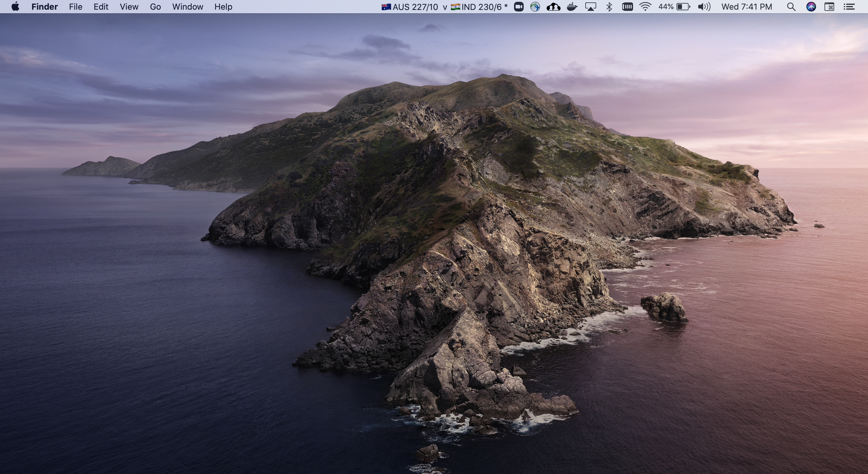This screenshot has width=868, height=474.
Task: Open the Go menu
Action: (155, 7)
